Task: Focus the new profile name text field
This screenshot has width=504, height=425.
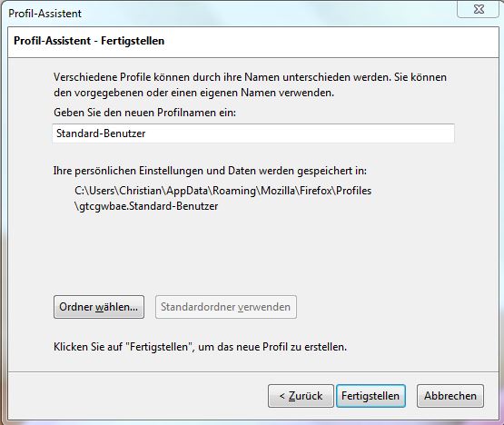Action: [253, 133]
